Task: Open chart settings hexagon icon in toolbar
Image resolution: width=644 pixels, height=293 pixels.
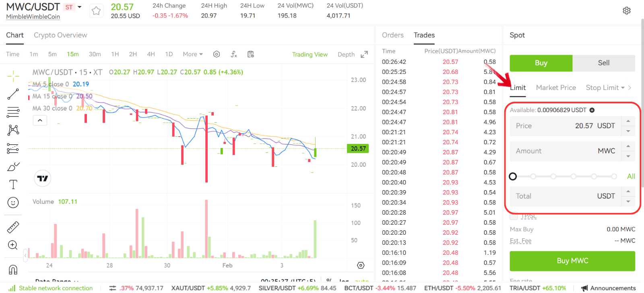Action: pyautogui.click(x=217, y=54)
